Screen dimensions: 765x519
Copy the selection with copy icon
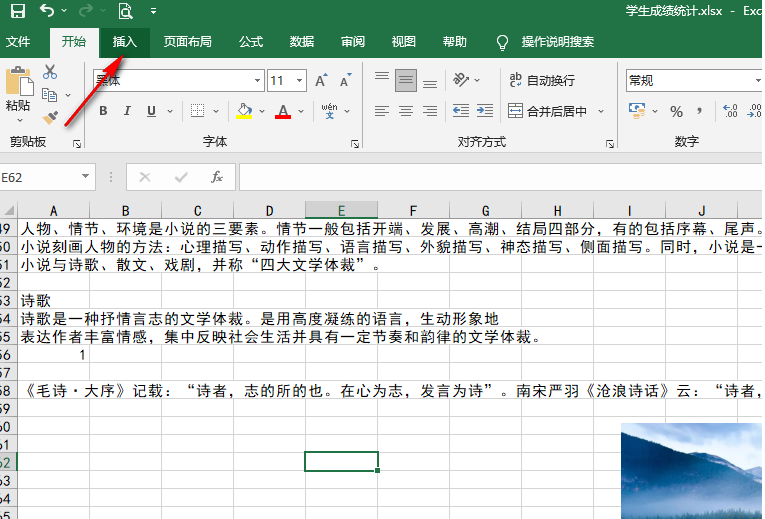[x=49, y=95]
